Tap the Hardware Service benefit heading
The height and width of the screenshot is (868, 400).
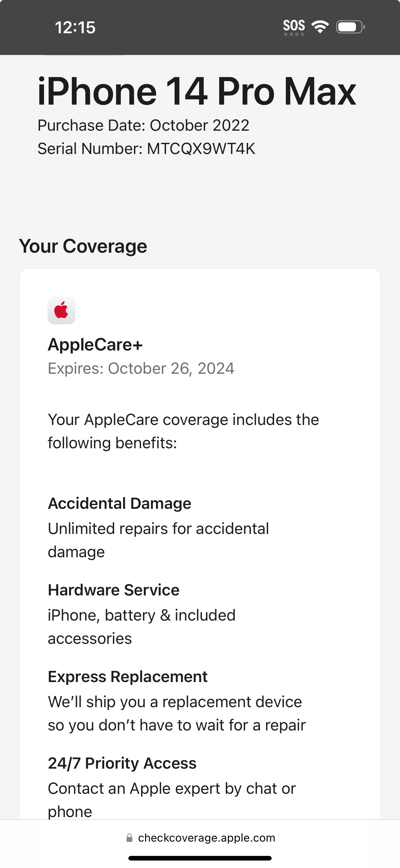(113, 590)
